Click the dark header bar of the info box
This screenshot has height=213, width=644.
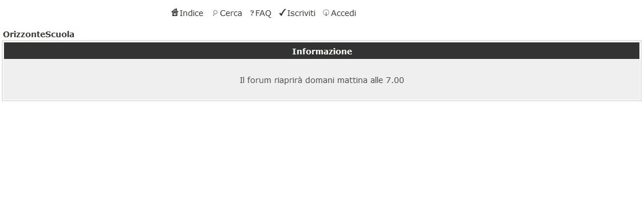coord(322,51)
